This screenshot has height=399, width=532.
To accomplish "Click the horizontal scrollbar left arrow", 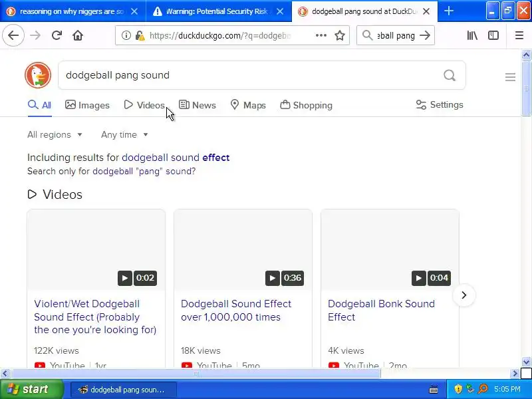I will coord(5,374).
